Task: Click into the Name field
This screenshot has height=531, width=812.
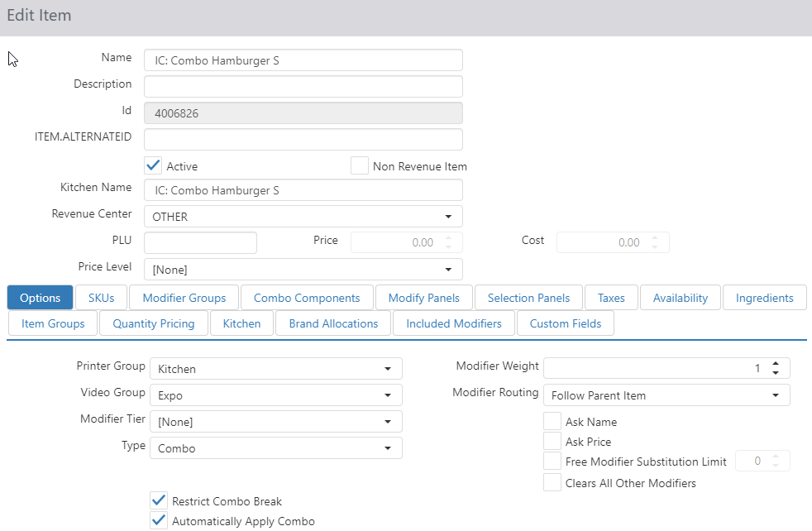Action: pos(303,60)
